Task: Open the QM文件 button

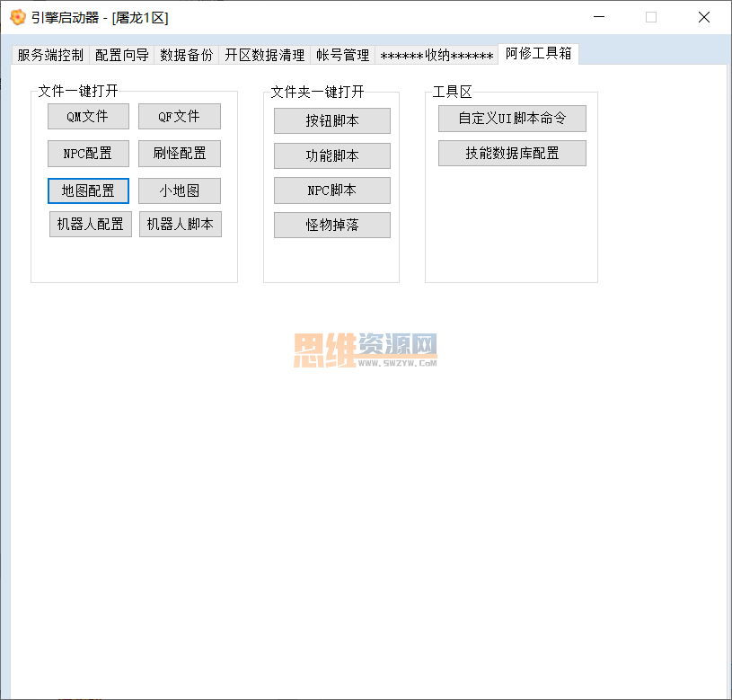Action: (88, 116)
